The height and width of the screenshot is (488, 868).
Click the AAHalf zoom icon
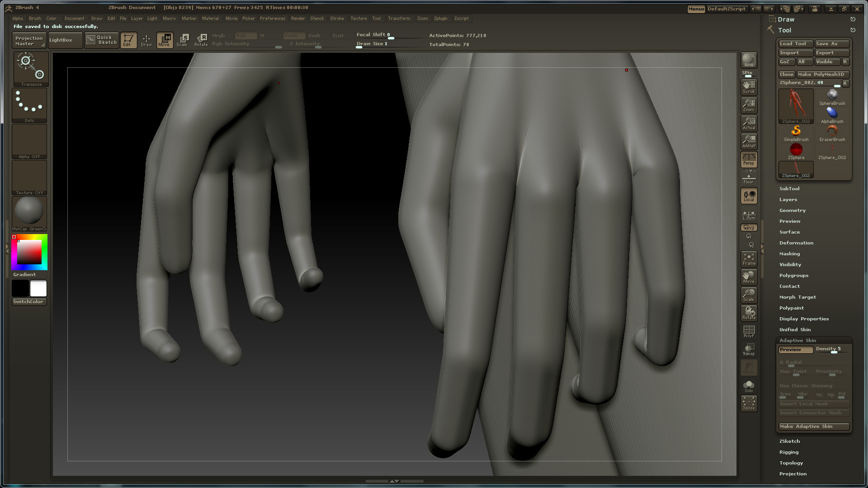tap(749, 141)
